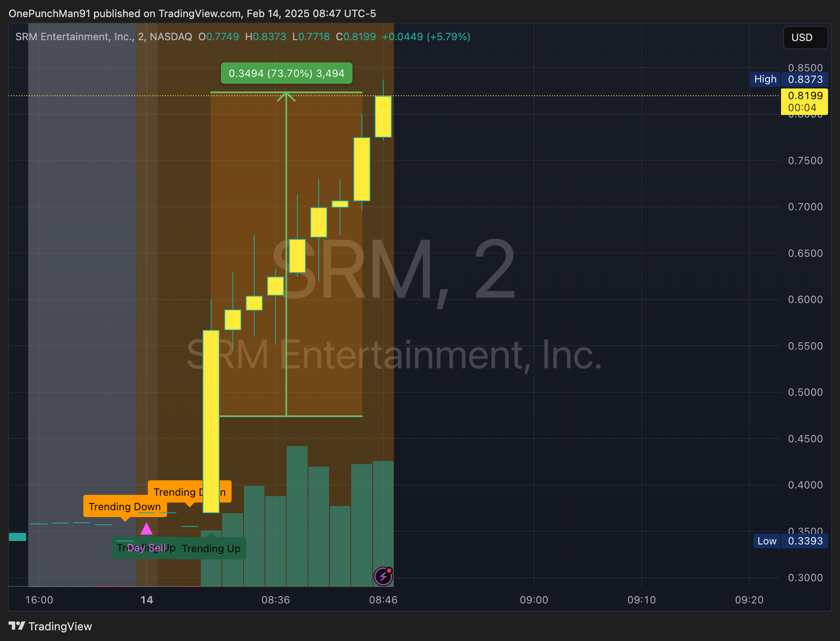Click the change +0.0449 (+5.79%) value
This screenshot has height=641, width=840.
(x=426, y=37)
